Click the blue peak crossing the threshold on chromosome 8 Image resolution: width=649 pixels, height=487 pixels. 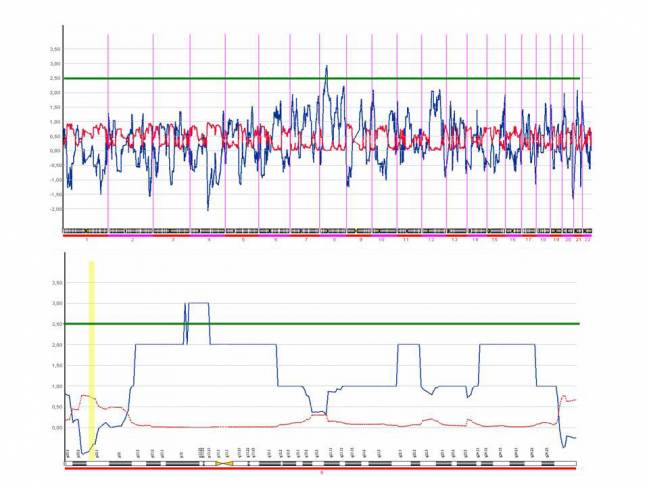click(x=326, y=72)
